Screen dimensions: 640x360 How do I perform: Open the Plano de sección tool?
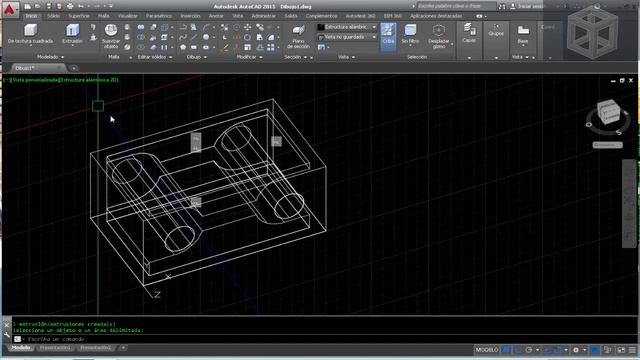click(x=298, y=36)
